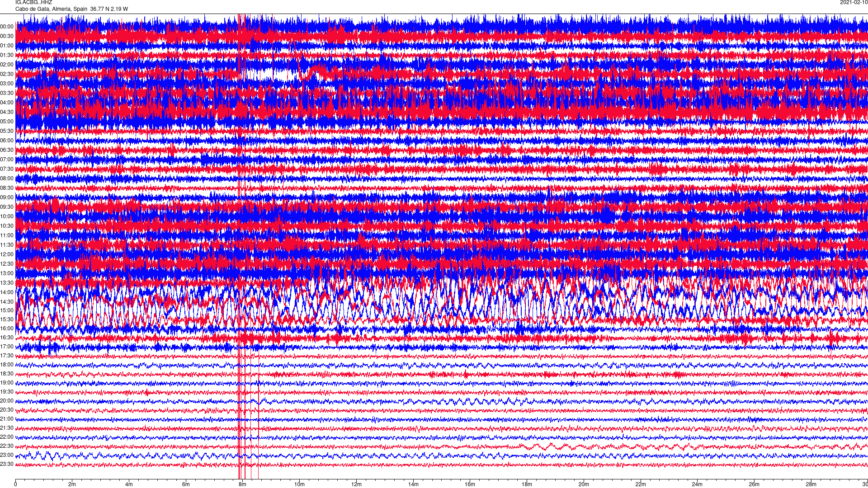Image resolution: width=868 pixels, height=488 pixels.
Task: Select the 04:30 trace time label
Action: (7, 112)
